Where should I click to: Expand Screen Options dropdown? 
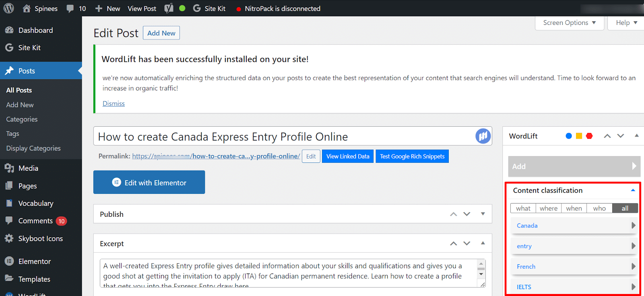click(570, 23)
